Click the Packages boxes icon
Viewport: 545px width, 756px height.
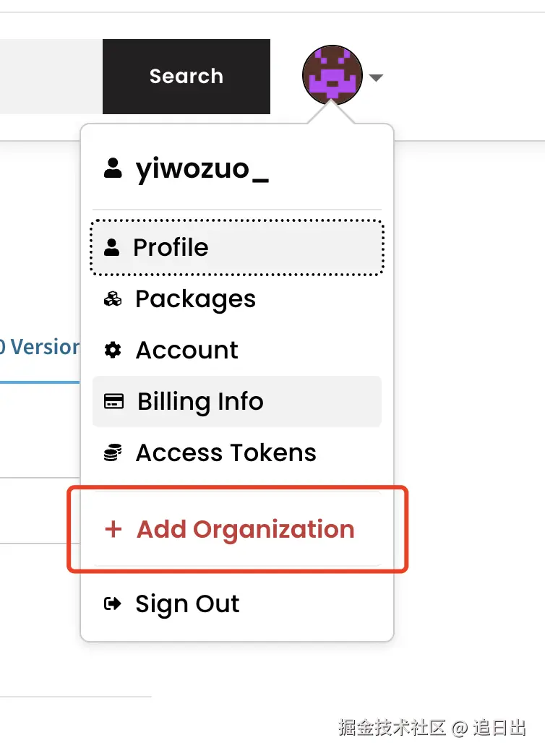113,299
